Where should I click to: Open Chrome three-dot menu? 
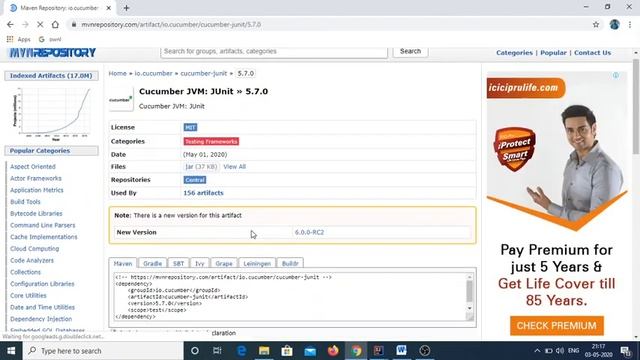coord(630,24)
